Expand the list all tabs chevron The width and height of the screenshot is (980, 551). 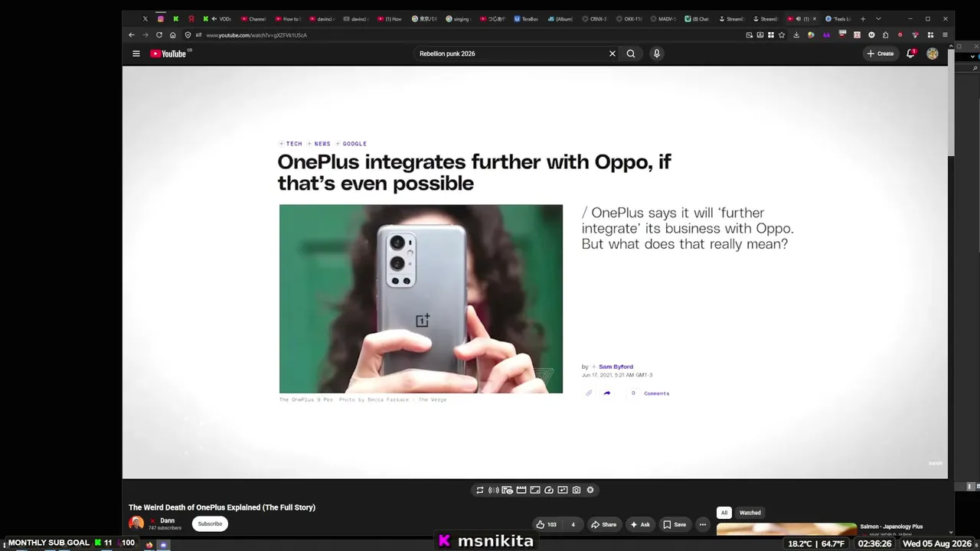coord(878,19)
